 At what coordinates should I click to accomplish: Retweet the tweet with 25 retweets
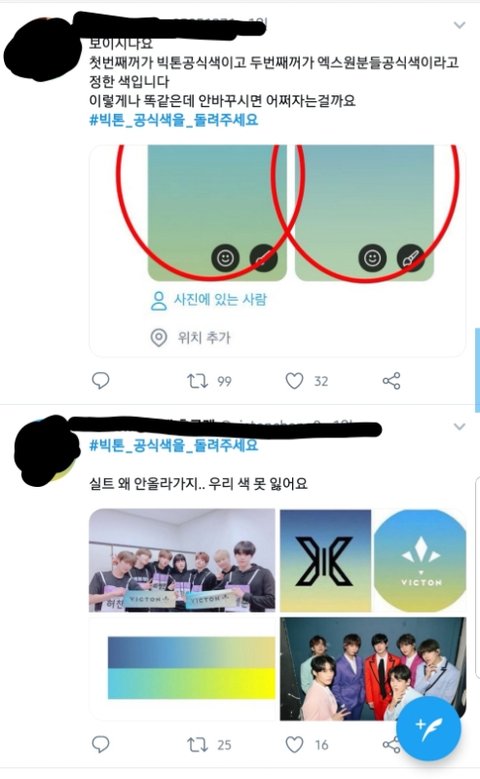click(197, 744)
